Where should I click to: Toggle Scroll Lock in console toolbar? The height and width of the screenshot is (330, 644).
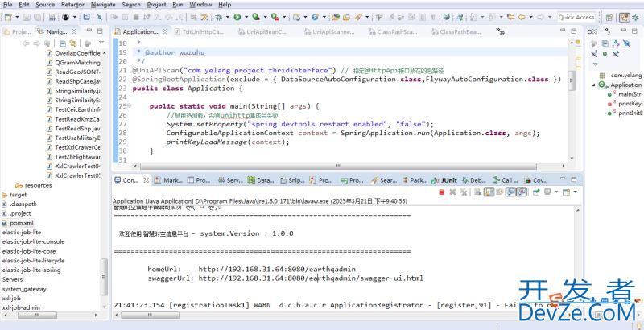[489, 192]
